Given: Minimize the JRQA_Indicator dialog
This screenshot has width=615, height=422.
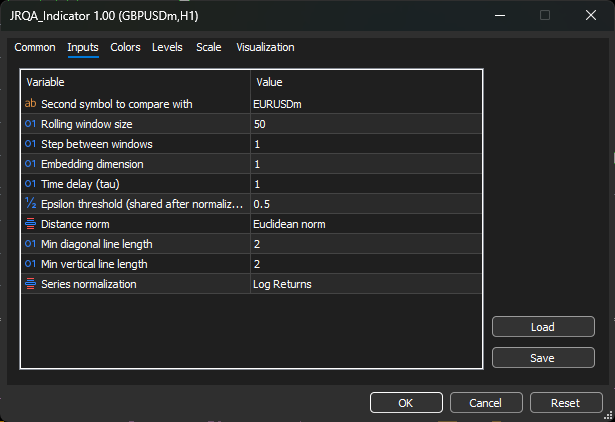Looking at the screenshot, I should click(500, 15).
